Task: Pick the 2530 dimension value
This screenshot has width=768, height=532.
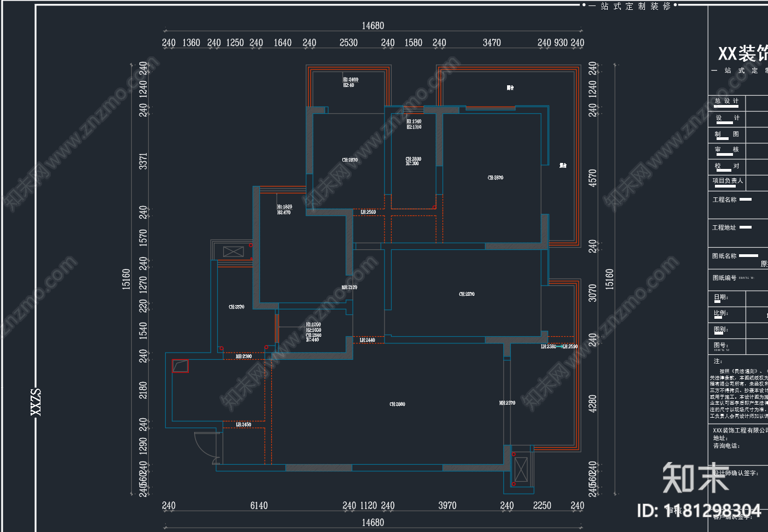Action: point(348,43)
